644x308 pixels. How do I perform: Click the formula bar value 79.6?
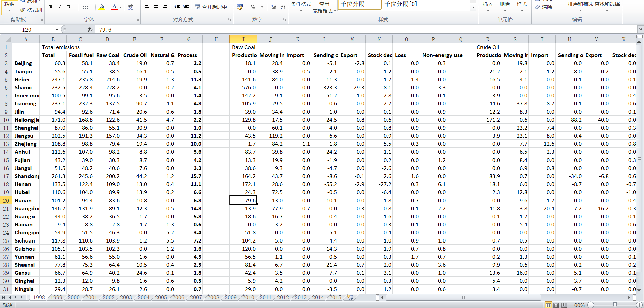coord(105,30)
